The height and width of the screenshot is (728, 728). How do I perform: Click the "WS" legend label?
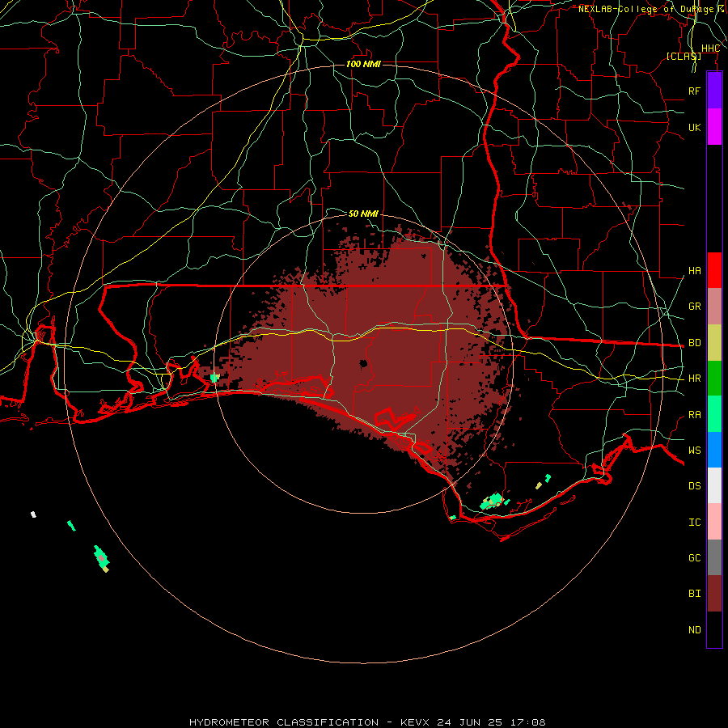tap(694, 451)
